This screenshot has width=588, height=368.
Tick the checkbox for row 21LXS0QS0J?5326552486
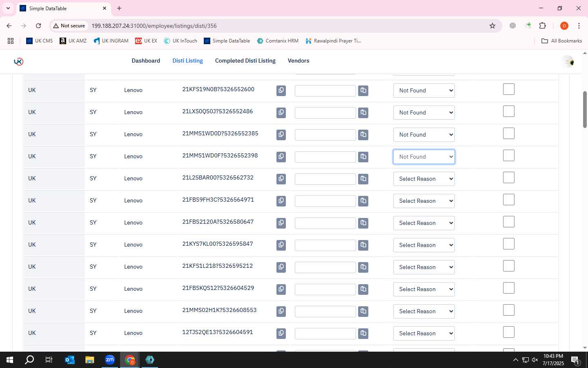[x=509, y=111]
